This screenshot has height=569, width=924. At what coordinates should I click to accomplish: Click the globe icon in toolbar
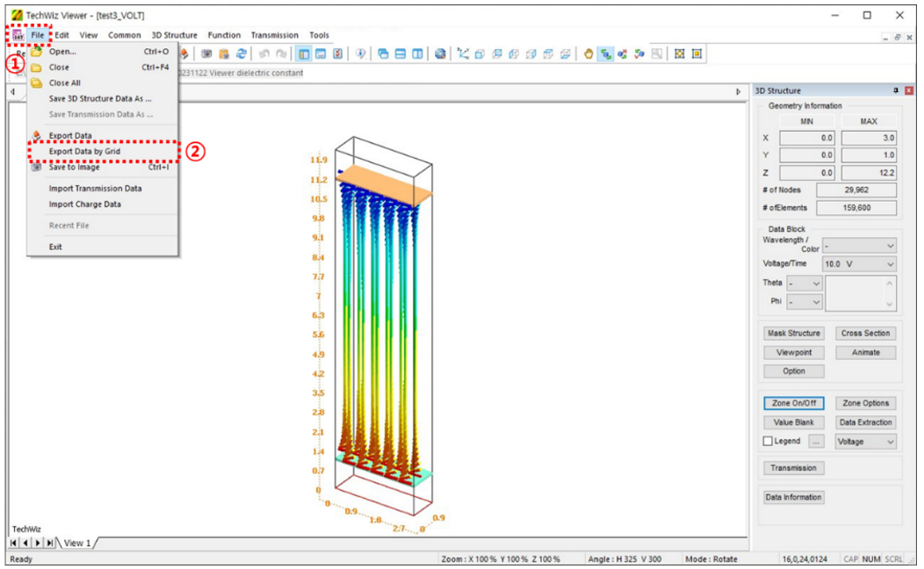click(x=440, y=54)
